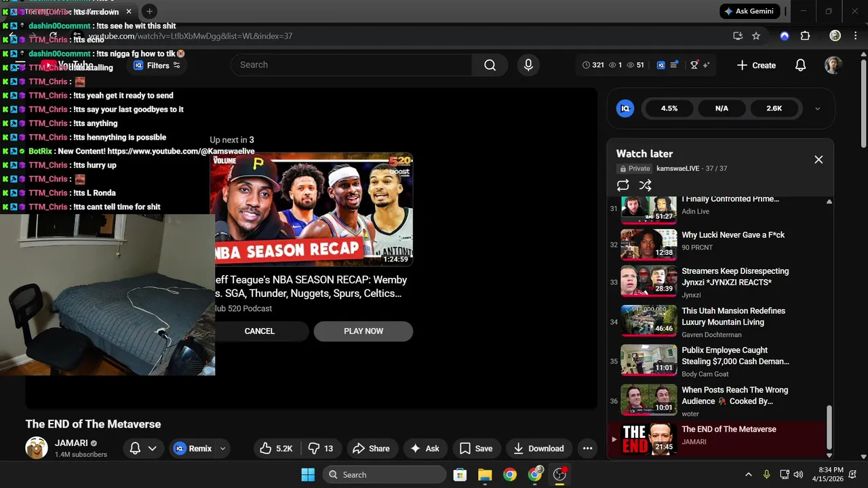Open the more actions ellipsis menu
Viewport: 868px width, 488px height.
tap(588, 448)
